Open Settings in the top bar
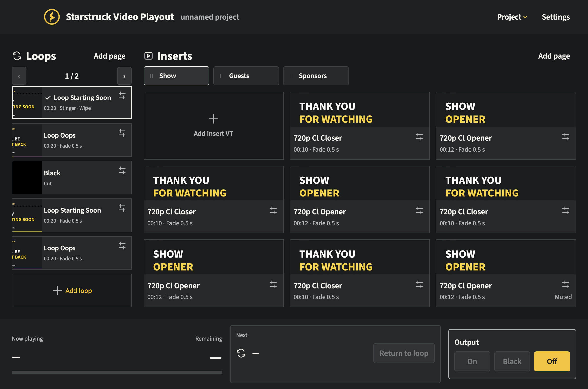 point(556,17)
